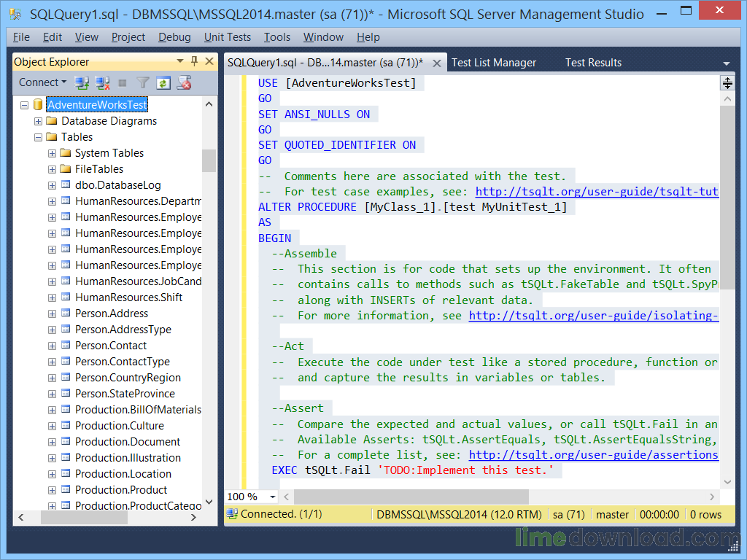
Task: Click Connect Object Explorer icon in toolbar
Action: [82, 83]
